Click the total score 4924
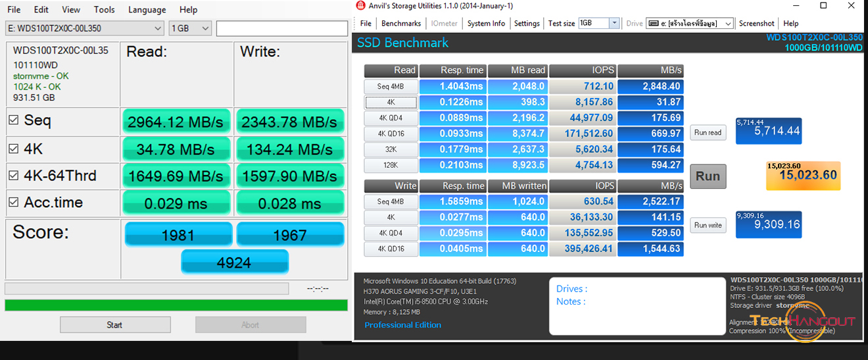868x360 pixels. (x=234, y=263)
